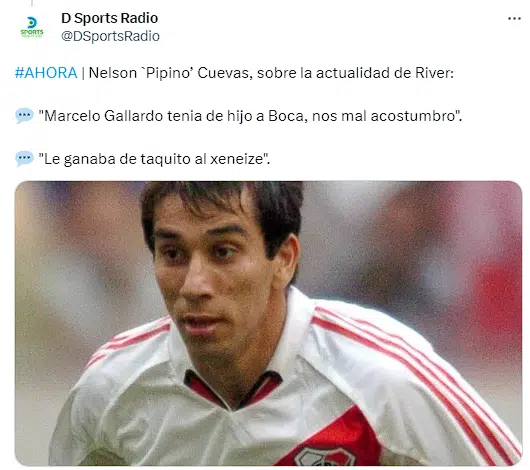Click the second speech bubble emoji
This screenshot has width=530, height=470.
click(24, 159)
